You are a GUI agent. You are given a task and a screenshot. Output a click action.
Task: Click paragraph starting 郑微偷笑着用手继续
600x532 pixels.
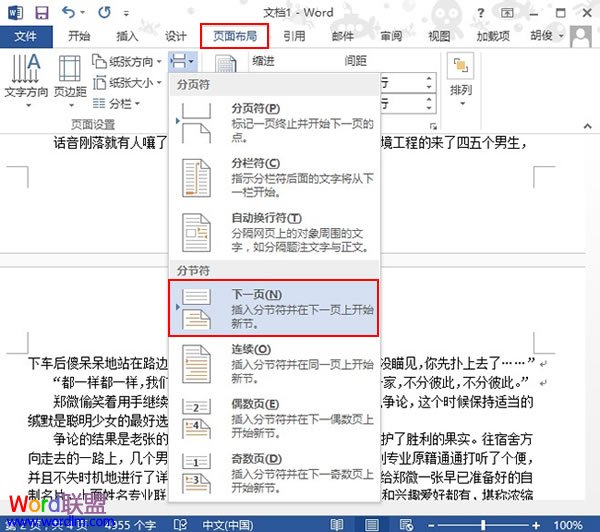coord(110,402)
